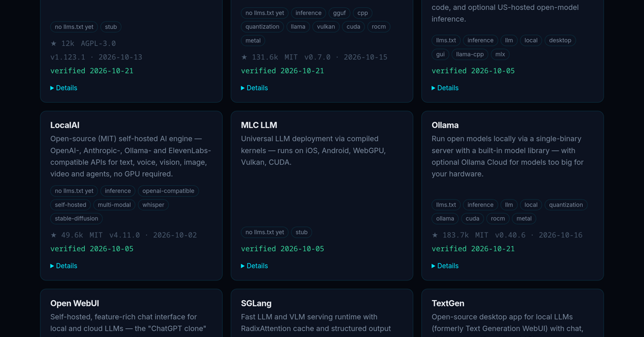This screenshot has width=644, height=337.
Task: Select the 'desktop' tag
Action: [560, 40]
